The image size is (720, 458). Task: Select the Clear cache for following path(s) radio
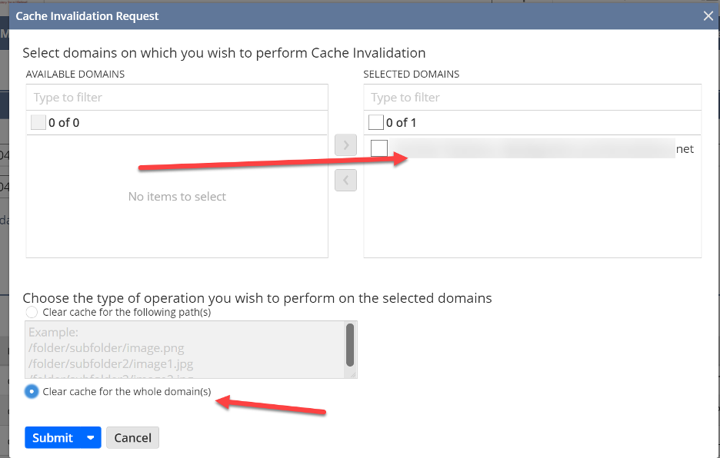32,312
